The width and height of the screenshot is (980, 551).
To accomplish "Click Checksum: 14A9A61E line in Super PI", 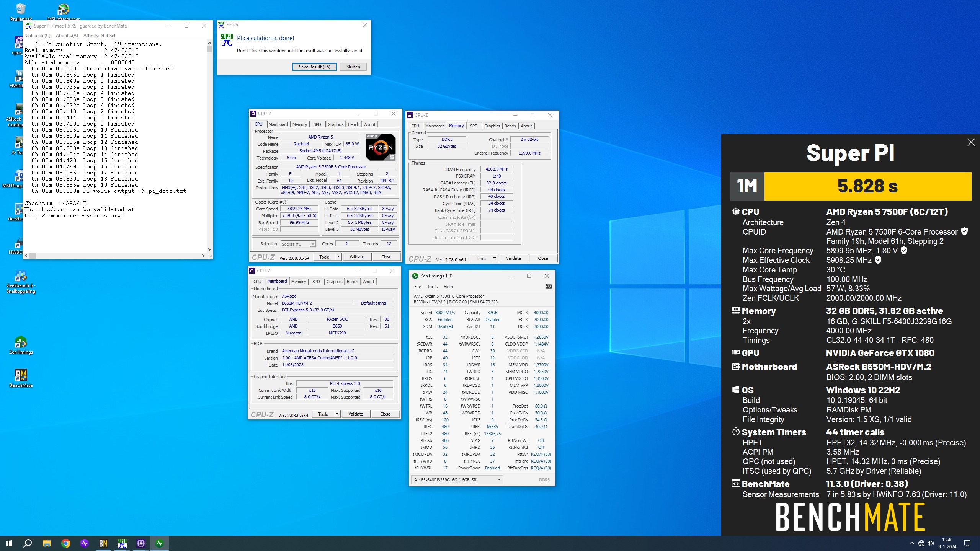I will [x=56, y=203].
